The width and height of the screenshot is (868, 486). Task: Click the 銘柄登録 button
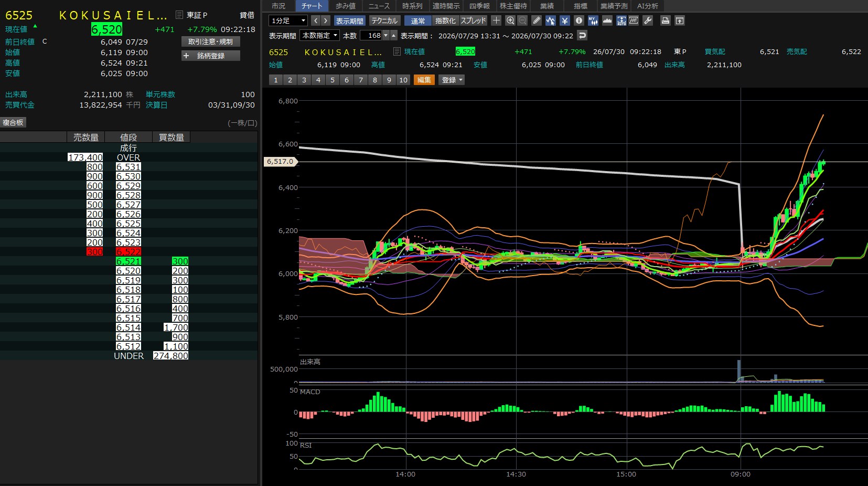211,56
